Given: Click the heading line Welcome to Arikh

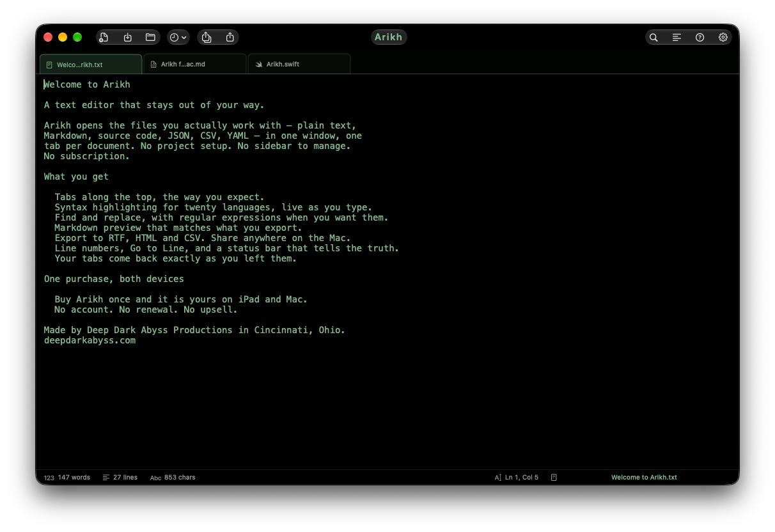Looking at the screenshot, I should pos(87,84).
